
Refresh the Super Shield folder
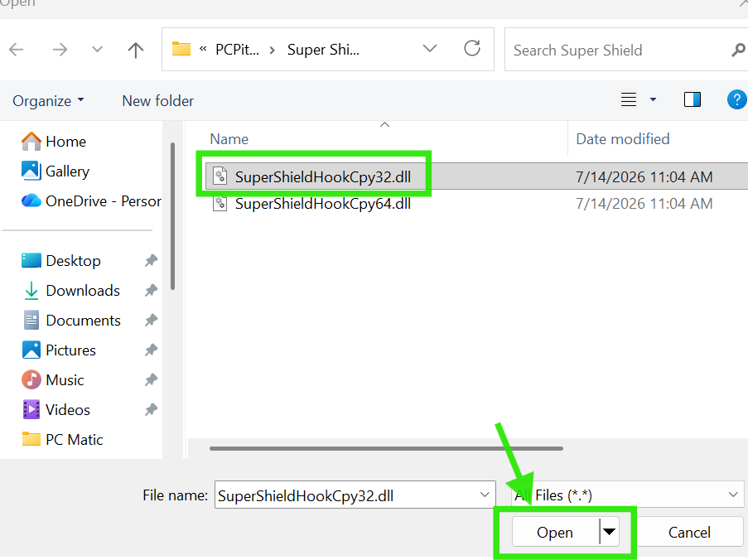(x=472, y=48)
